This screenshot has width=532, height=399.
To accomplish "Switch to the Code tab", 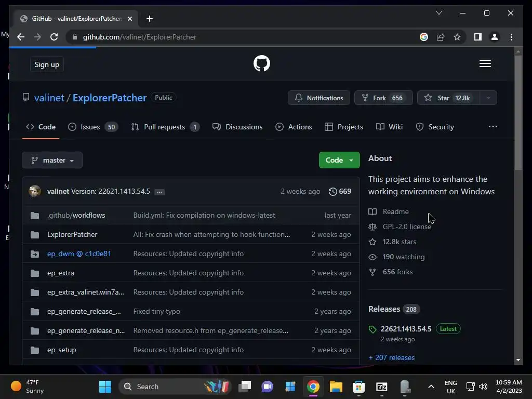I will coord(41,127).
